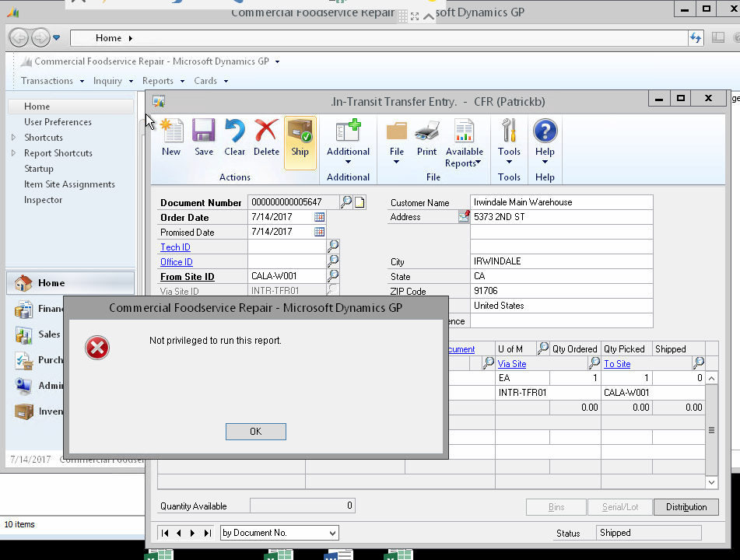
Task: Go to next record navigation arrow
Action: [x=192, y=533]
